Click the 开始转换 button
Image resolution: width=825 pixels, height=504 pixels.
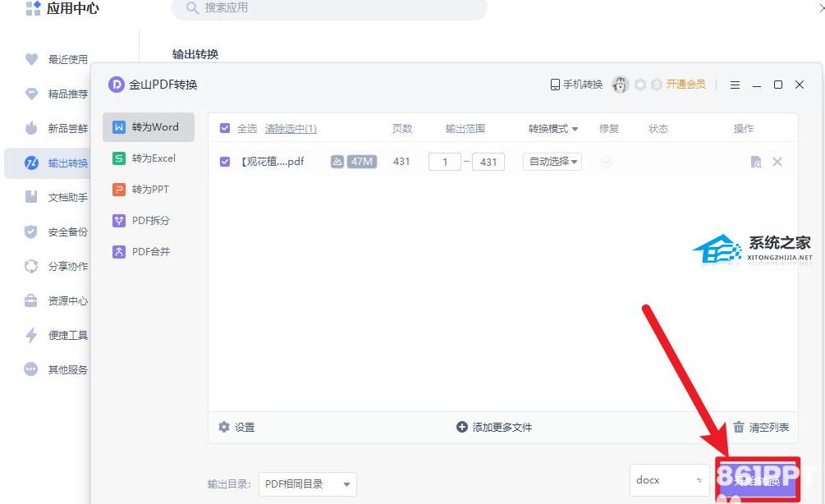pos(757,480)
